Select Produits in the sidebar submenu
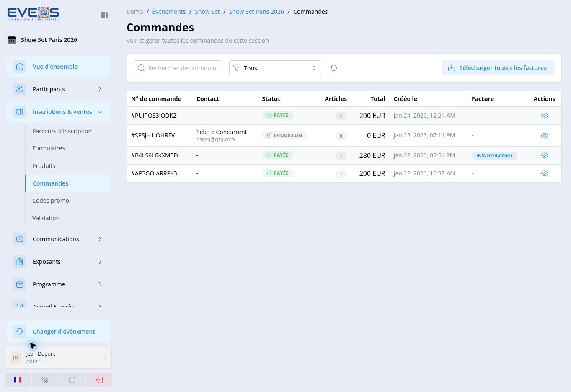Viewport: 571px width, 392px height. click(68, 166)
